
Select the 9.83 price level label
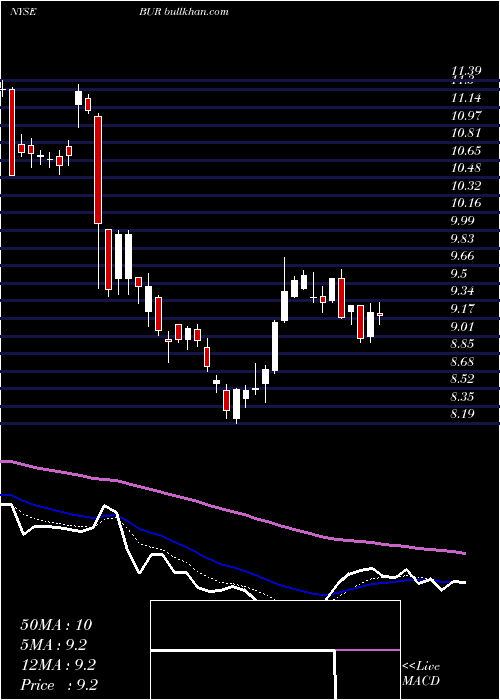(463, 238)
